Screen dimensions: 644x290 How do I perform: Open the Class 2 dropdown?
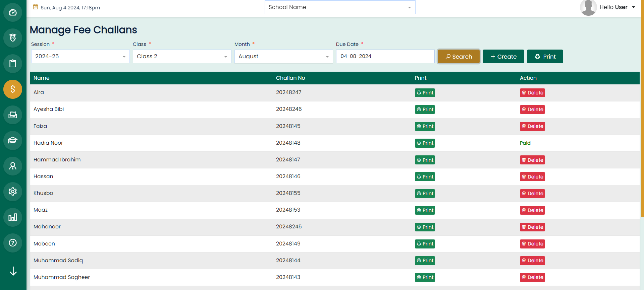point(182,56)
